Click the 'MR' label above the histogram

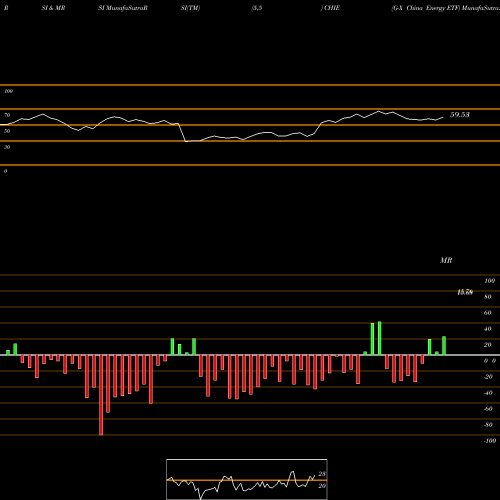pyautogui.click(x=446, y=260)
